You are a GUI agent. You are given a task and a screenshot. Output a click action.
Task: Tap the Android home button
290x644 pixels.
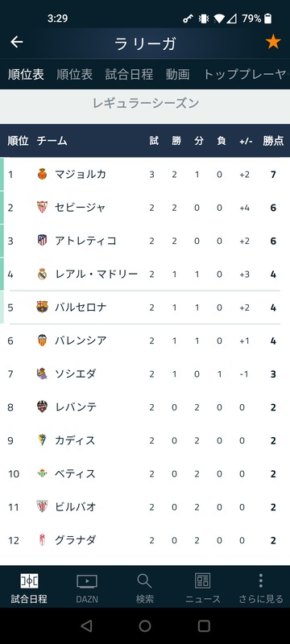(145, 626)
